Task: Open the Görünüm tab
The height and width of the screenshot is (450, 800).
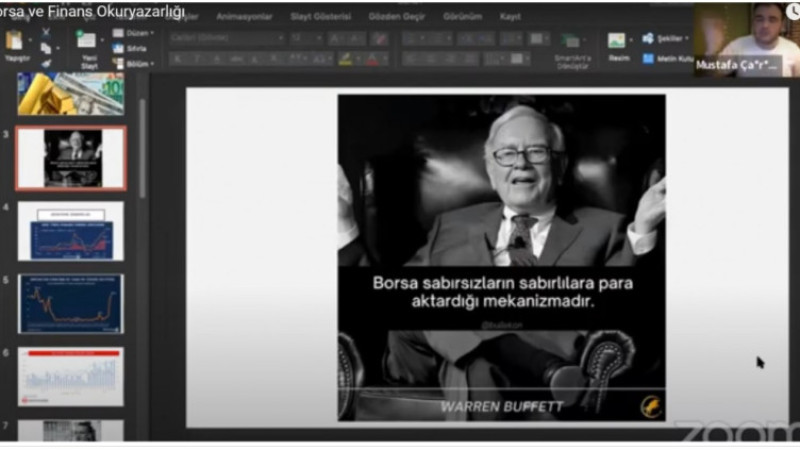Action: (462, 17)
